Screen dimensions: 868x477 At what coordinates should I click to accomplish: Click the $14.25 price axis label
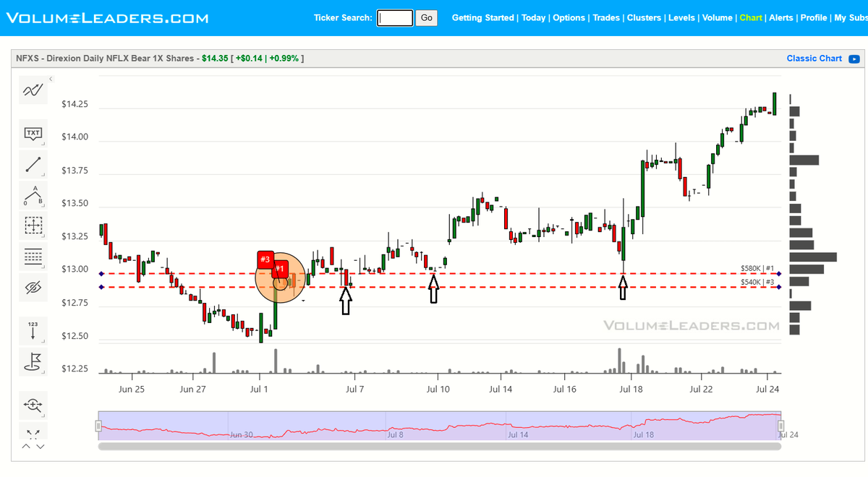pyautogui.click(x=75, y=104)
